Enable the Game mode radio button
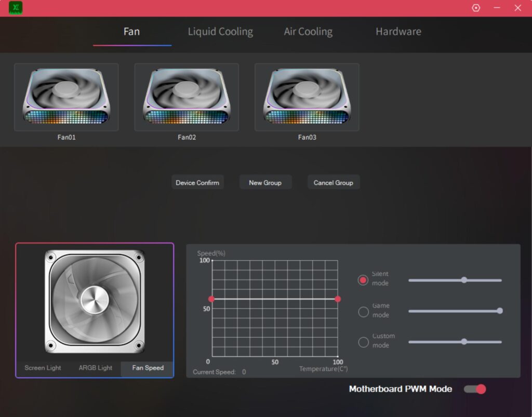Image resolution: width=532 pixels, height=417 pixels. pyautogui.click(x=363, y=312)
